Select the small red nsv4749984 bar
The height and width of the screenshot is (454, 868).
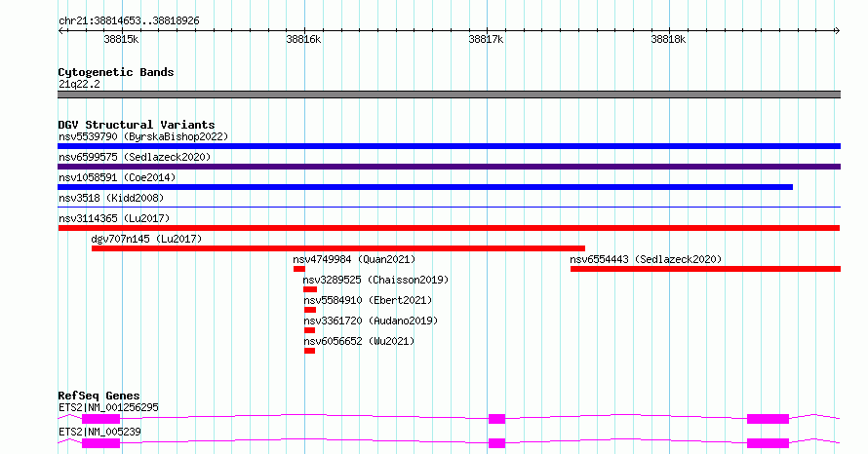click(299, 269)
